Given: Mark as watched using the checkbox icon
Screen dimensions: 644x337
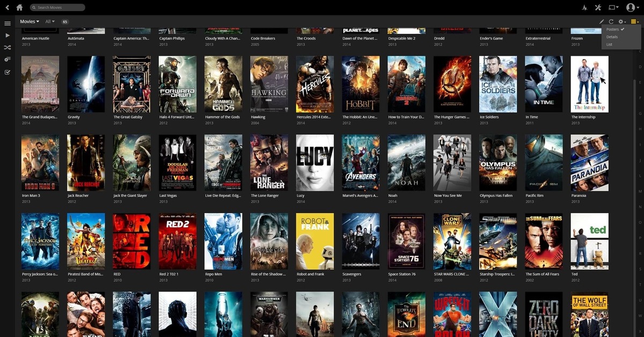Looking at the screenshot, I should 8,72.
